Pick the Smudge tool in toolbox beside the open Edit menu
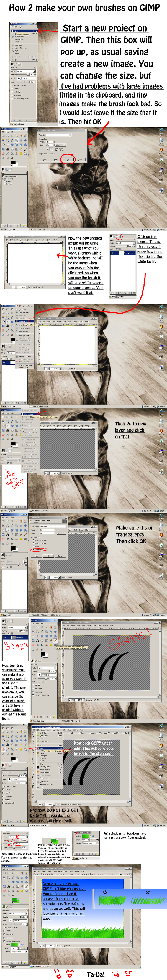The width and height of the screenshot is (167, 980). (x=8, y=754)
